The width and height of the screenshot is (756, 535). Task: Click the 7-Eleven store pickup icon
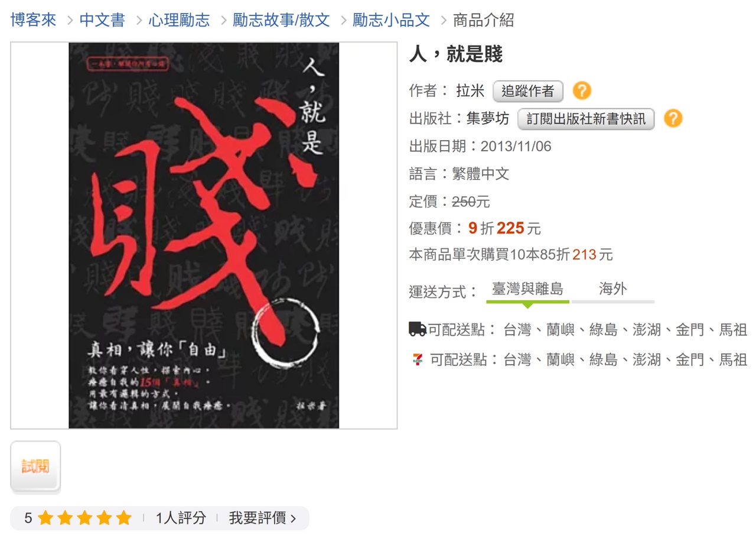click(418, 359)
